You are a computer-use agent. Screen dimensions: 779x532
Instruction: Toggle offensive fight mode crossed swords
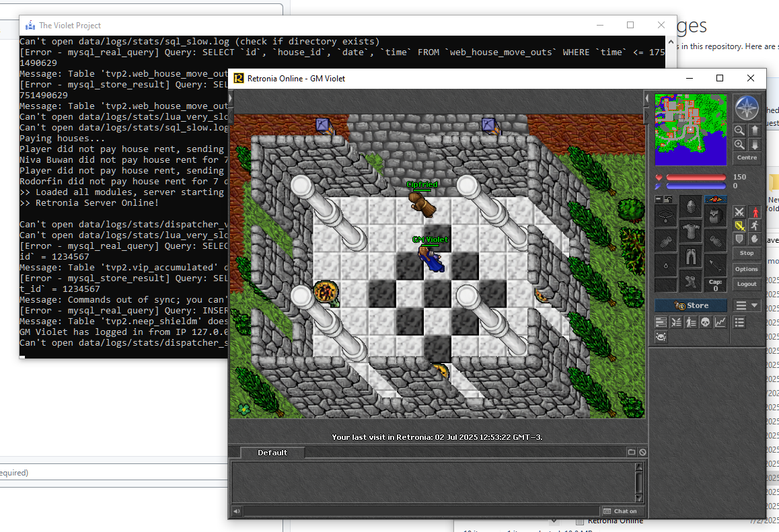click(739, 212)
